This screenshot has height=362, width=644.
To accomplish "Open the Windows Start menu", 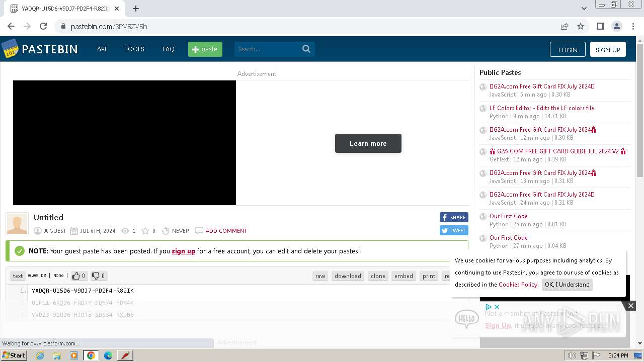I will tap(14, 355).
